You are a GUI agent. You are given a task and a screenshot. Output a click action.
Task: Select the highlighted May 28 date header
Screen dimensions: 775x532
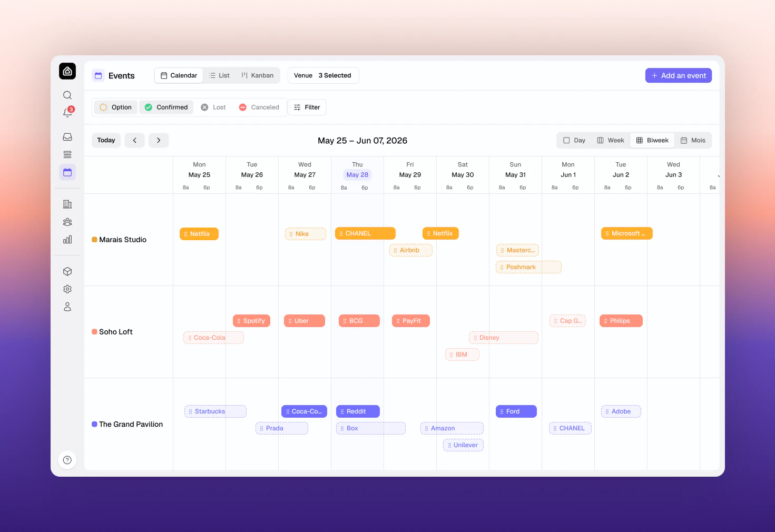coord(357,175)
